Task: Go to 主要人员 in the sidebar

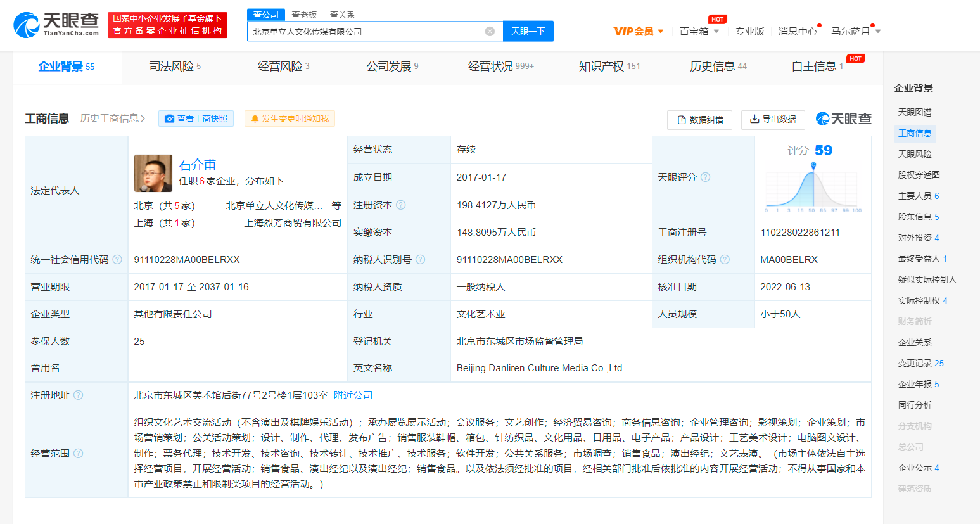Action: (x=918, y=196)
